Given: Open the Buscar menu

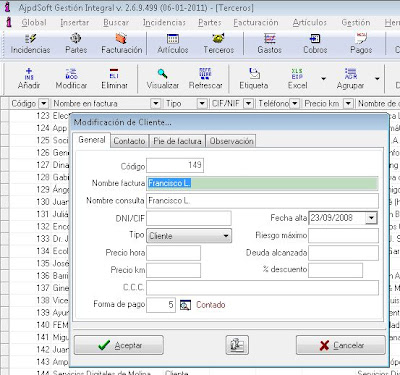Looking at the screenshot, I should pos(116,23).
